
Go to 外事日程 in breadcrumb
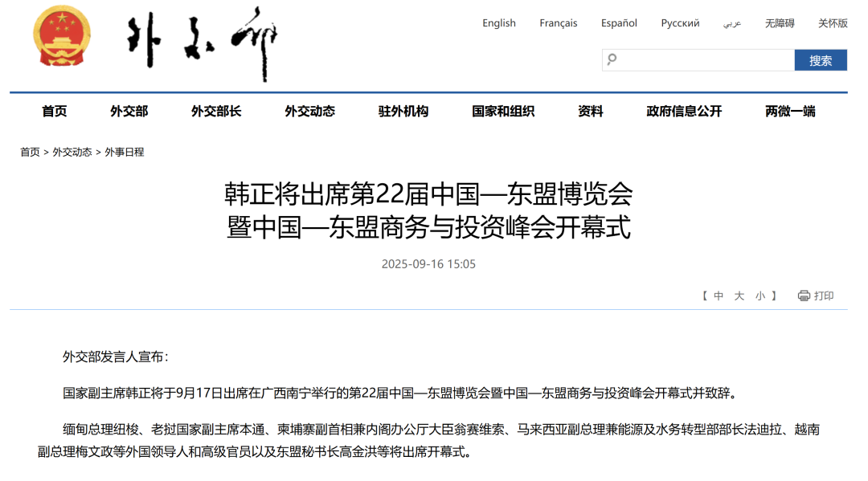coord(124,152)
